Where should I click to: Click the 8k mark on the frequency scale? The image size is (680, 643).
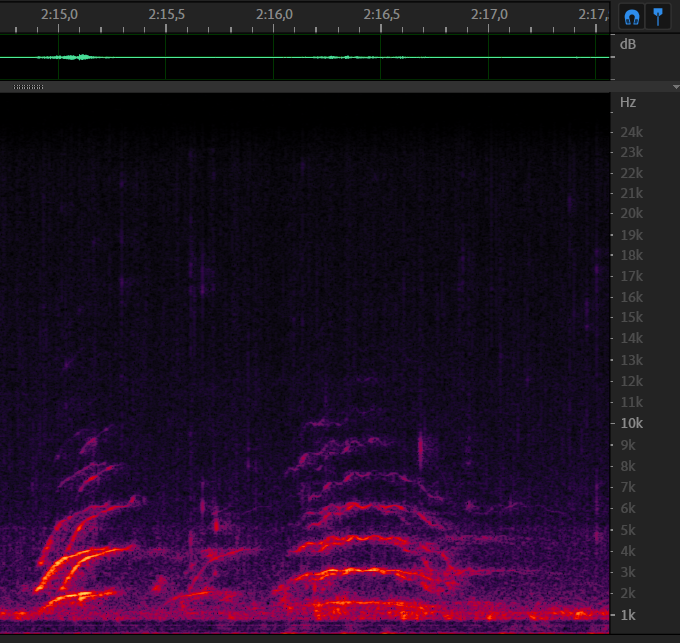(628, 466)
